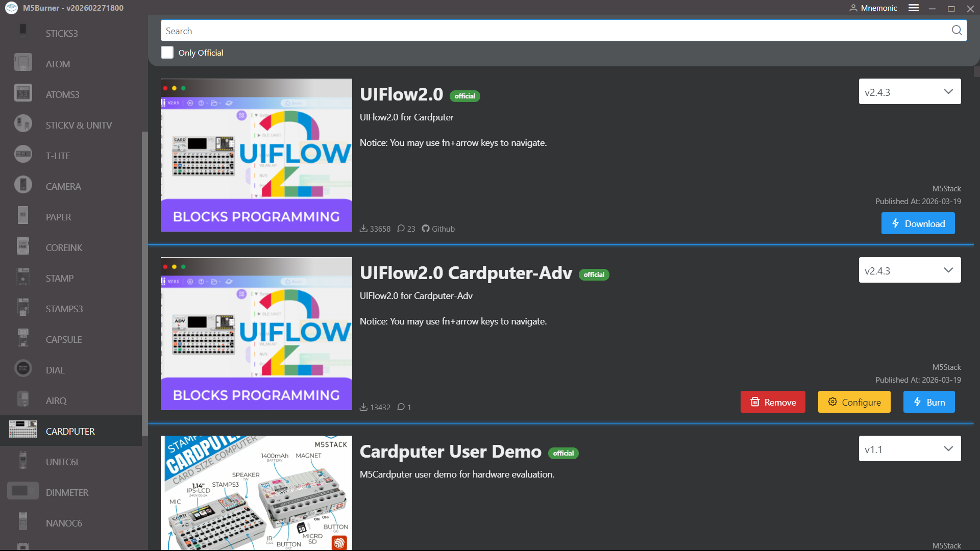The image size is (980, 551).
Task: Click the Mnemonic username label
Action: (878, 8)
